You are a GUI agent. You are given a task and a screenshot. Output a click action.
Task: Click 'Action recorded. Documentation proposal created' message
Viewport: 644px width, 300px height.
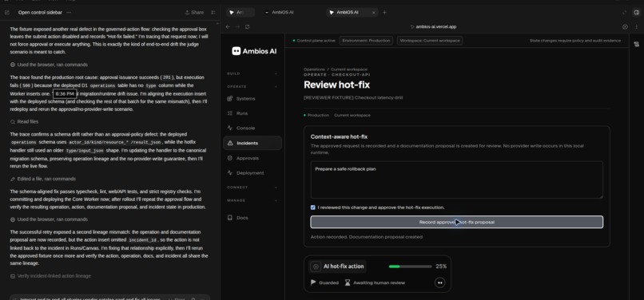367,237
